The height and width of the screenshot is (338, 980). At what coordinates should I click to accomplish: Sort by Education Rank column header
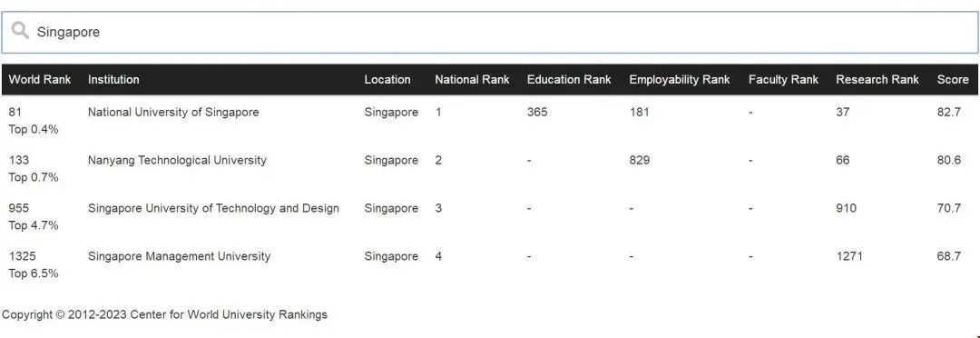coord(569,79)
